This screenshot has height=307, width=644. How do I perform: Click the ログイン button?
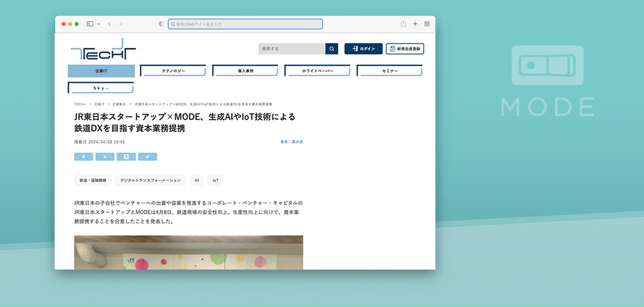click(x=363, y=49)
